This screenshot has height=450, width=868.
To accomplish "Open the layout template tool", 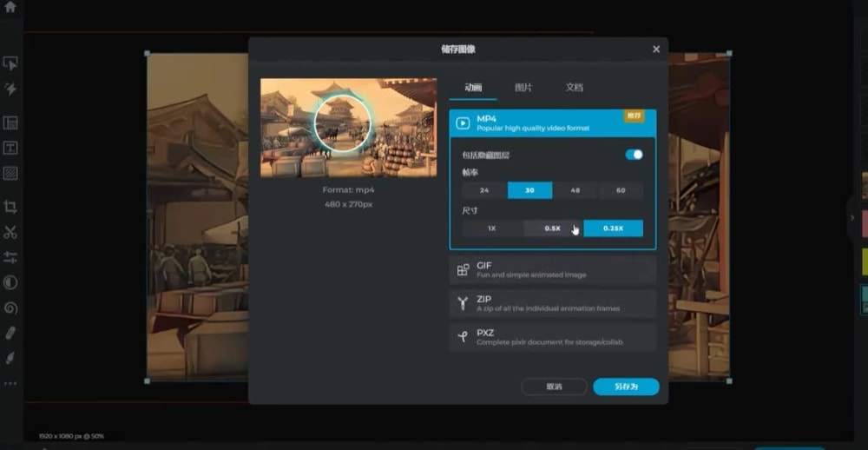I will click(10, 122).
